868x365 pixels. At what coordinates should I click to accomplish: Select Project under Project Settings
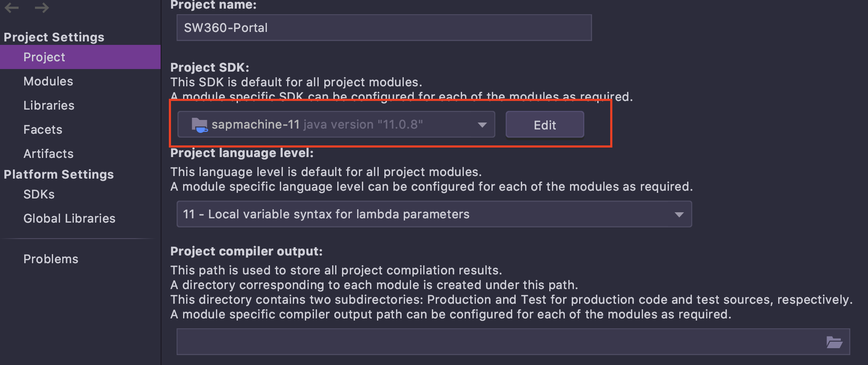click(x=44, y=57)
